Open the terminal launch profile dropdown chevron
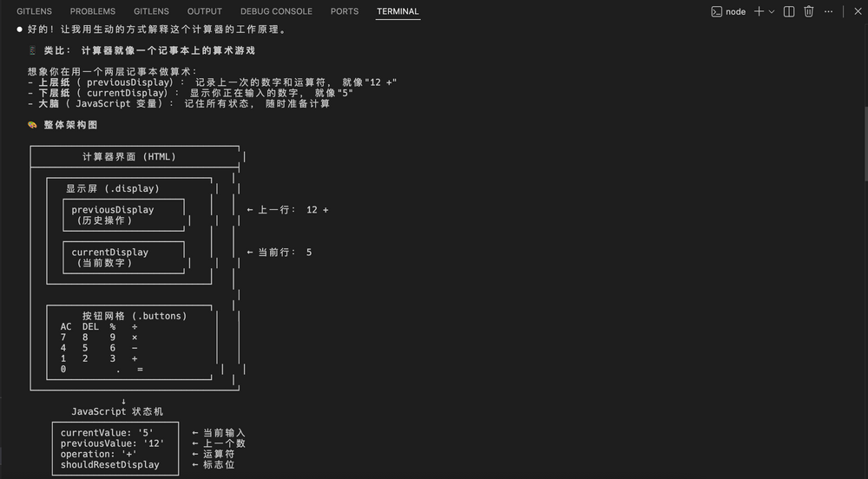This screenshot has height=479, width=868. click(772, 11)
